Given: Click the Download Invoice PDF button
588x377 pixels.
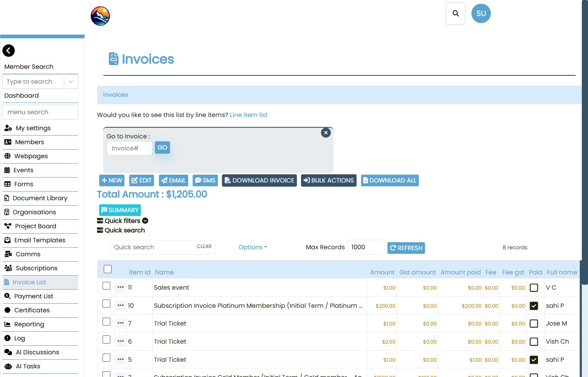Looking at the screenshot, I should 259,180.
